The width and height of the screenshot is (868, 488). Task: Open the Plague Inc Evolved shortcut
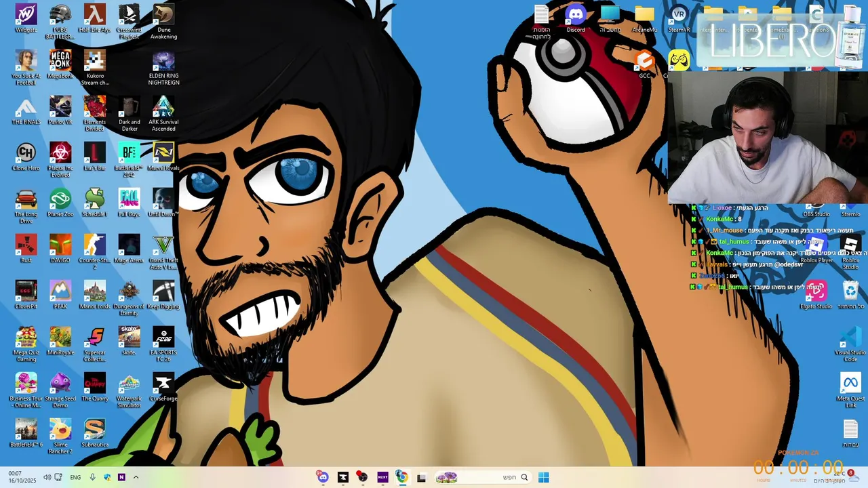(x=60, y=159)
